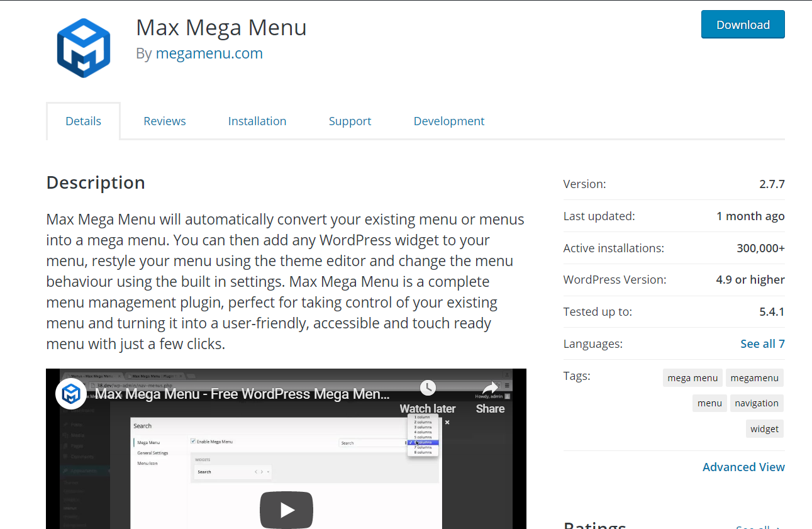
Task: Click the version value 2.7.7
Action: (x=772, y=184)
